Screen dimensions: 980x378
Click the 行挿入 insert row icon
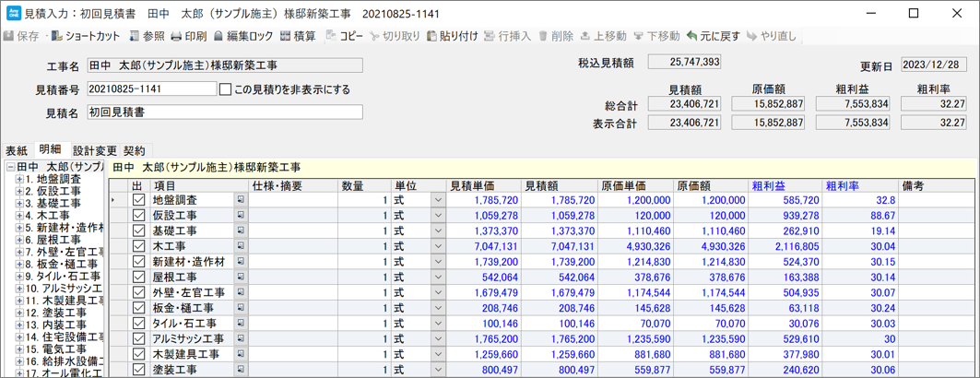(x=490, y=36)
